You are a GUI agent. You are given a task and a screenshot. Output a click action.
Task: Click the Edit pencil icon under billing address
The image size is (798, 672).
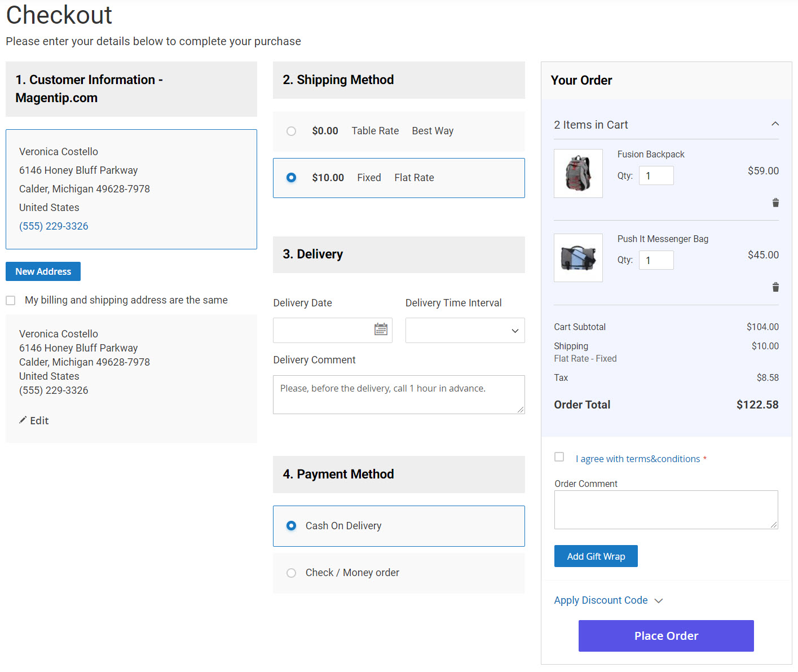(34, 420)
